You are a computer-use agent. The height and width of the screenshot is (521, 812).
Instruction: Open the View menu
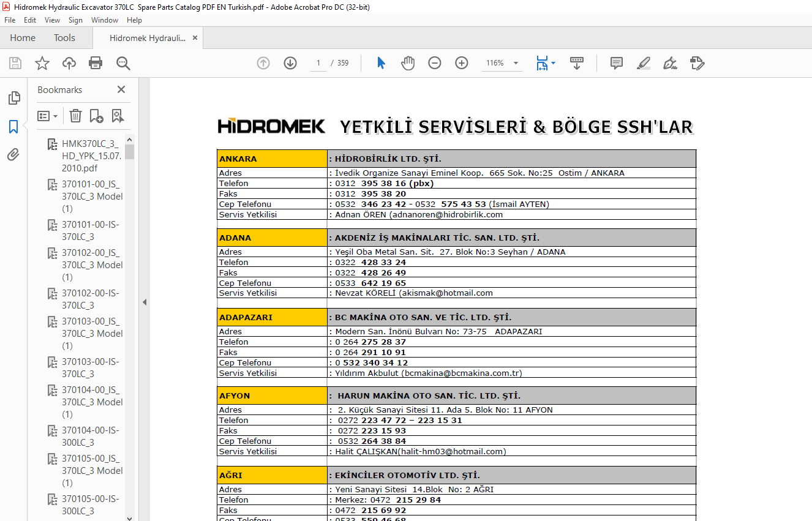tap(52, 20)
